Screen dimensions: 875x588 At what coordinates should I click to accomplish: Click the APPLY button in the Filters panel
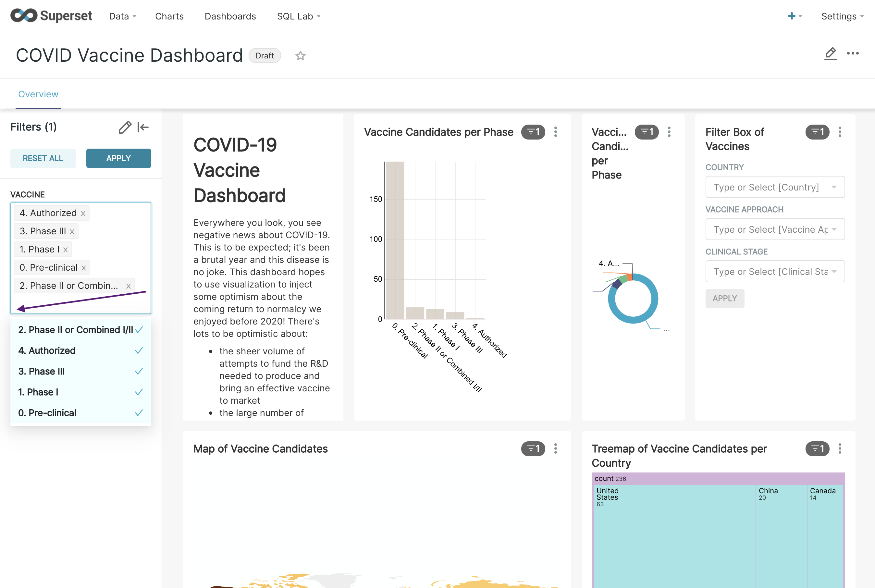point(118,158)
